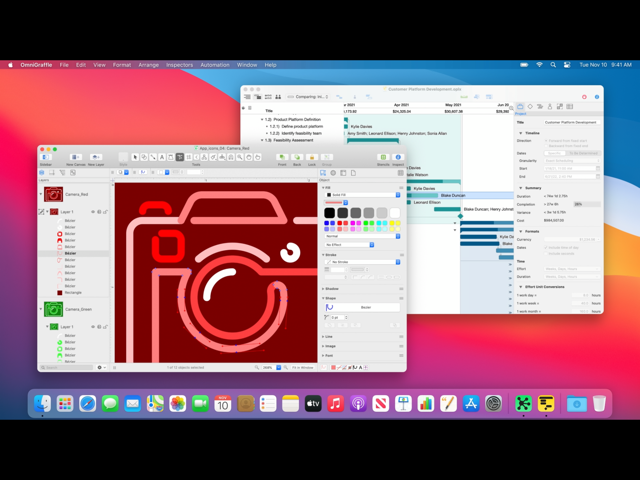
Task: Open the zoom percentage dropdown
Action: click(x=279, y=367)
